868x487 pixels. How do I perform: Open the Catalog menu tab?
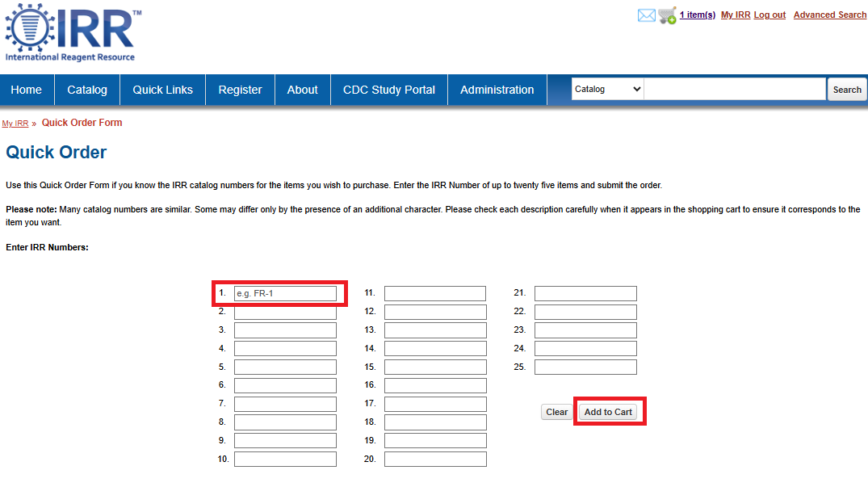coord(87,90)
